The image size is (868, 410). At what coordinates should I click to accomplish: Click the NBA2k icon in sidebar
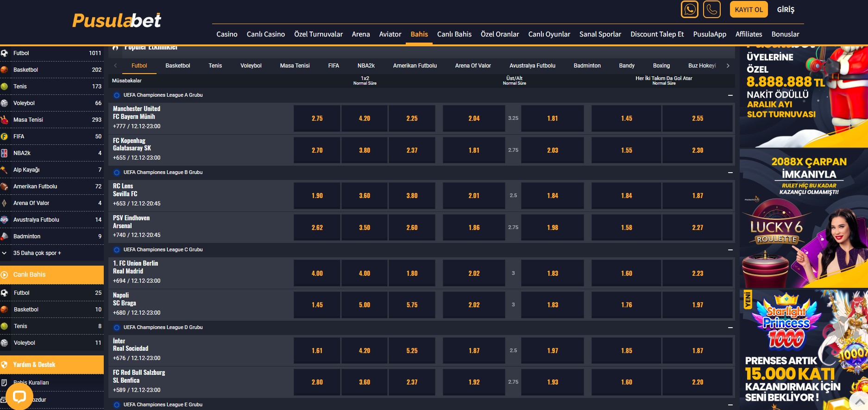pyautogui.click(x=4, y=153)
